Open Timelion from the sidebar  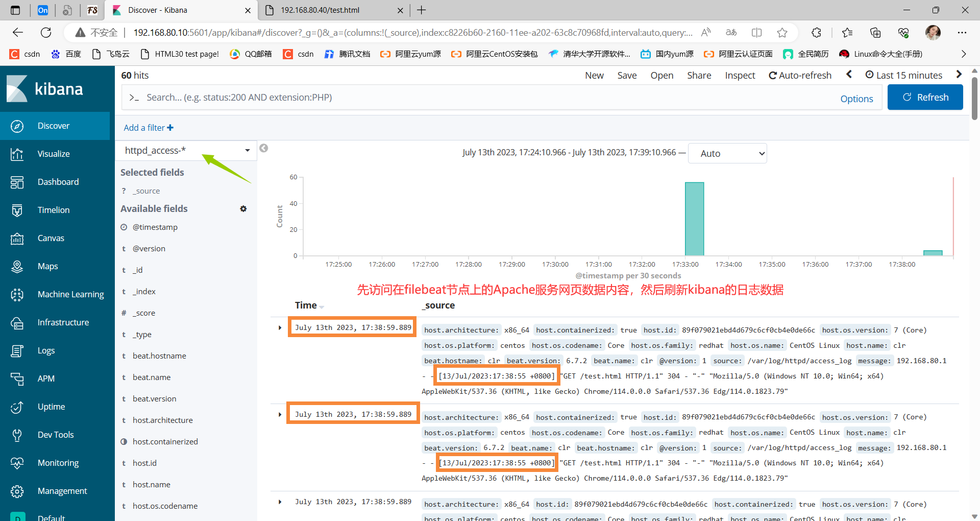point(55,210)
